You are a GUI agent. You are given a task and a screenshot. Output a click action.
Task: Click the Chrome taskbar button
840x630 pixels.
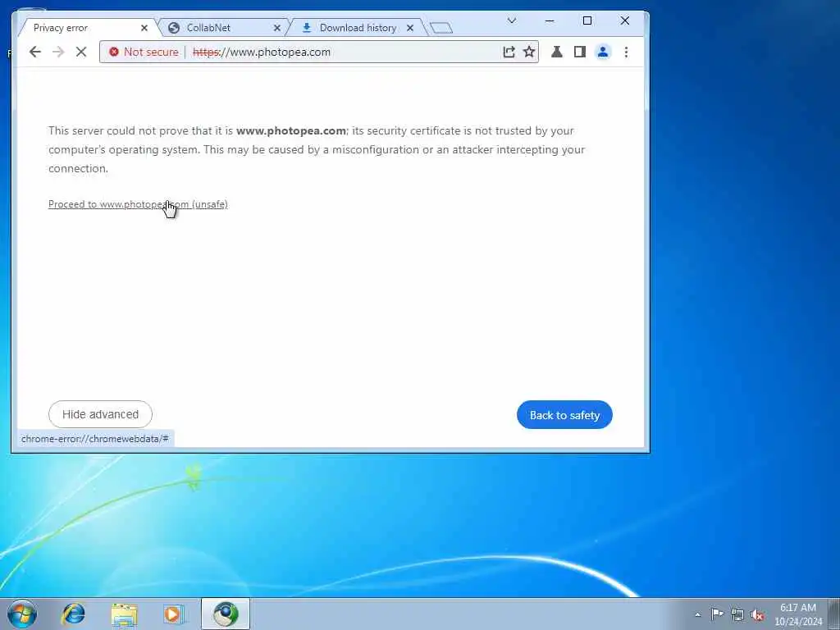click(226, 614)
